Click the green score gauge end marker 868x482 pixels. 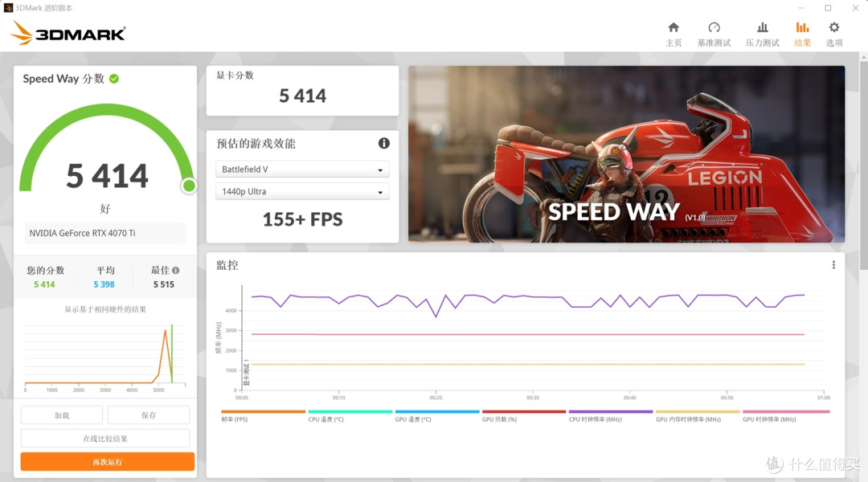coord(189,186)
